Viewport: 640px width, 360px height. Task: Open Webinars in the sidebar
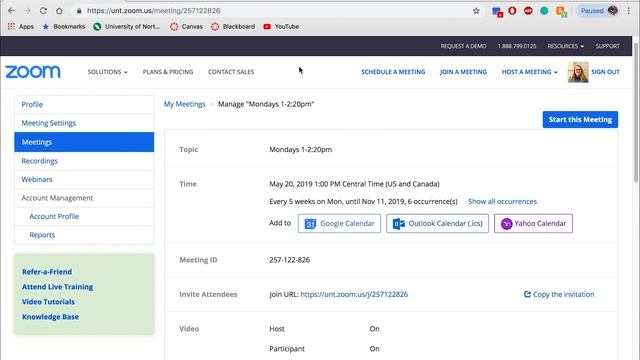(x=84, y=179)
